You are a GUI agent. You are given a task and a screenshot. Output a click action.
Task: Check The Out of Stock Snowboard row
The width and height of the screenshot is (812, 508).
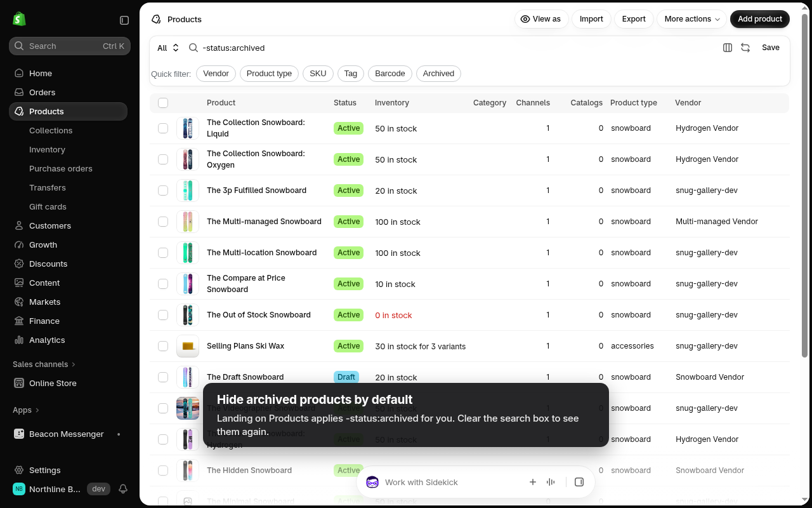163,315
